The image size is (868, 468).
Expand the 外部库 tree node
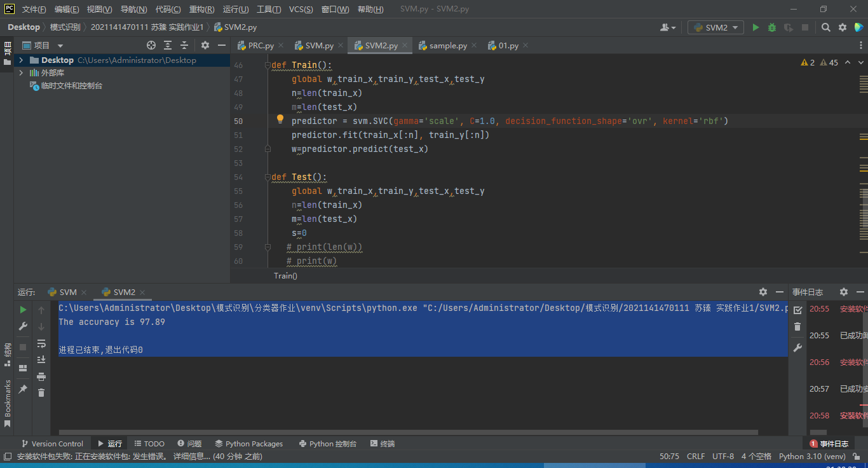click(x=21, y=72)
